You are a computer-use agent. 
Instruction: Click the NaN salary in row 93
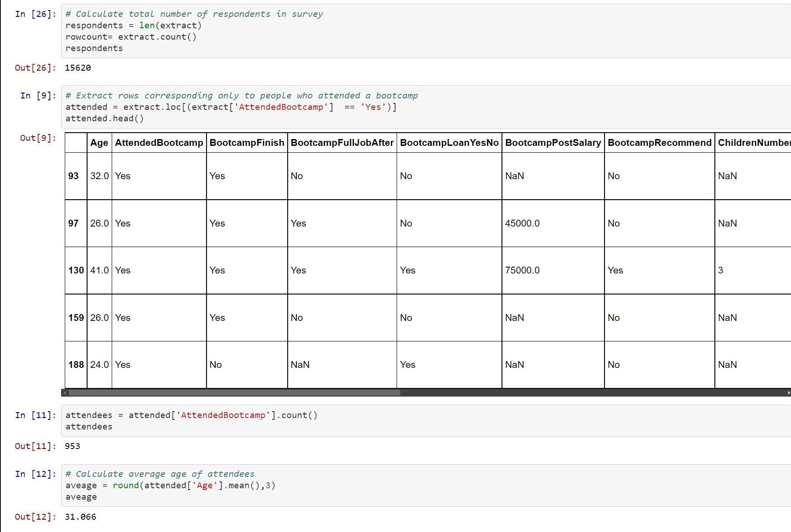pyautogui.click(x=514, y=176)
